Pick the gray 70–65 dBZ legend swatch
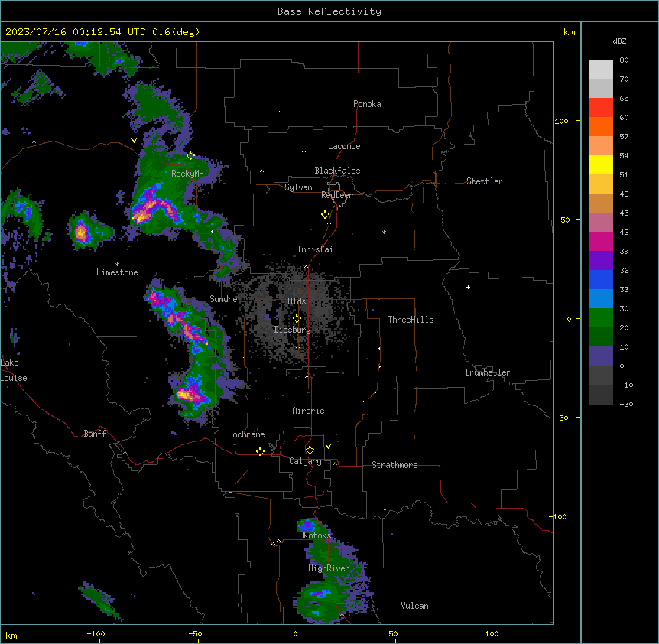This screenshot has width=659, height=644. (x=601, y=89)
